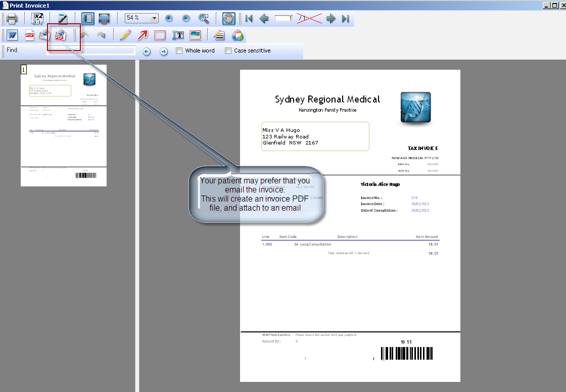Click 'Glenfield NSW 2167' address line
The height and width of the screenshot is (392, 566).
pyautogui.click(x=290, y=142)
